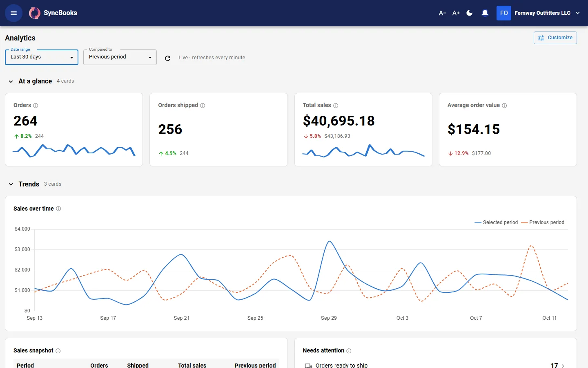Click the Customize button
Image resolution: width=588 pixels, height=368 pixels.
click(x=555, y=38)
